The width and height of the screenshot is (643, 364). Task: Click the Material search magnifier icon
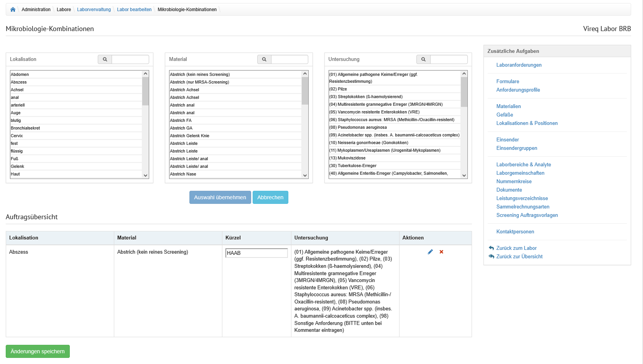point(264,59)
